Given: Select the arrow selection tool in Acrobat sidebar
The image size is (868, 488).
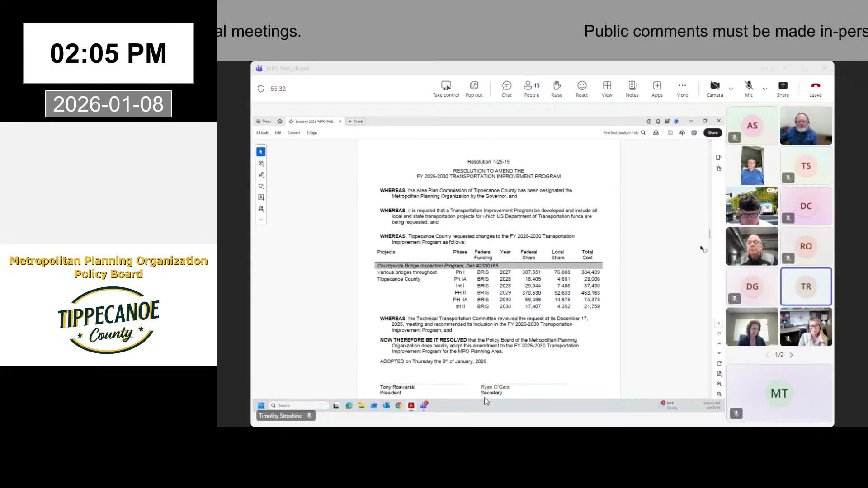Looking at the screenshot, I should [261, 151].
